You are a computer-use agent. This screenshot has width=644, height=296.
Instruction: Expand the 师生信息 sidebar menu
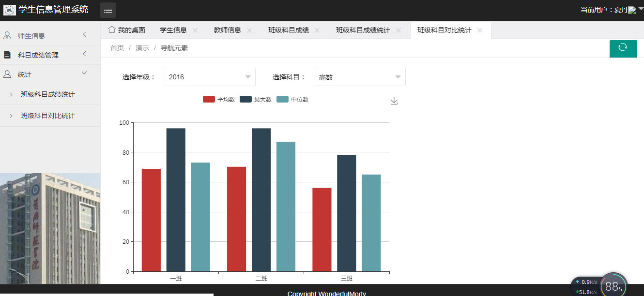[84, 34]
